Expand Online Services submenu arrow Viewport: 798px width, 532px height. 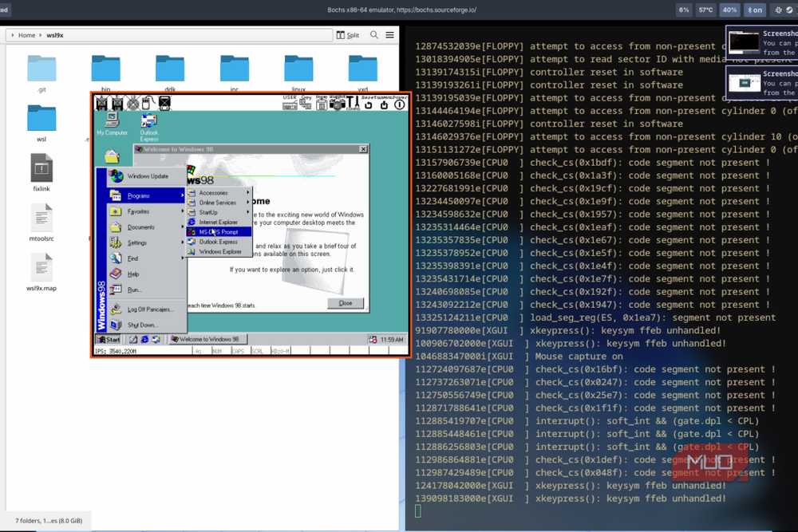point(248,203)
